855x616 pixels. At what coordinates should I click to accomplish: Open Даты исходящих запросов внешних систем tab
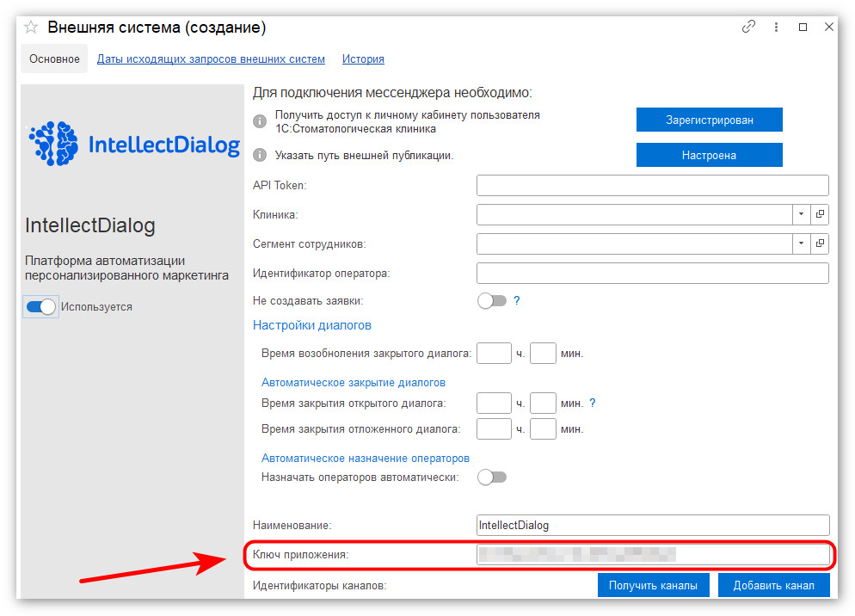coord(211,59)
